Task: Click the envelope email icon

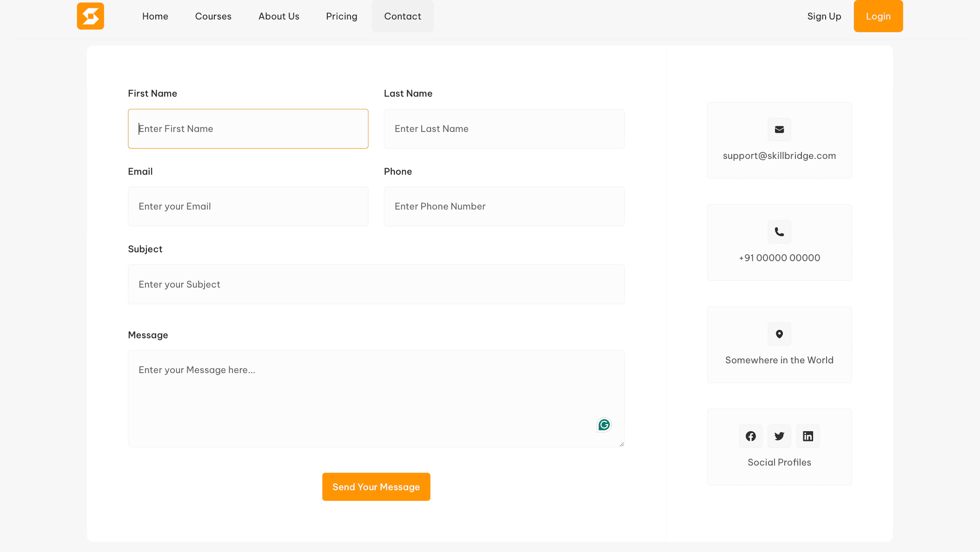Action: [779, 130]
